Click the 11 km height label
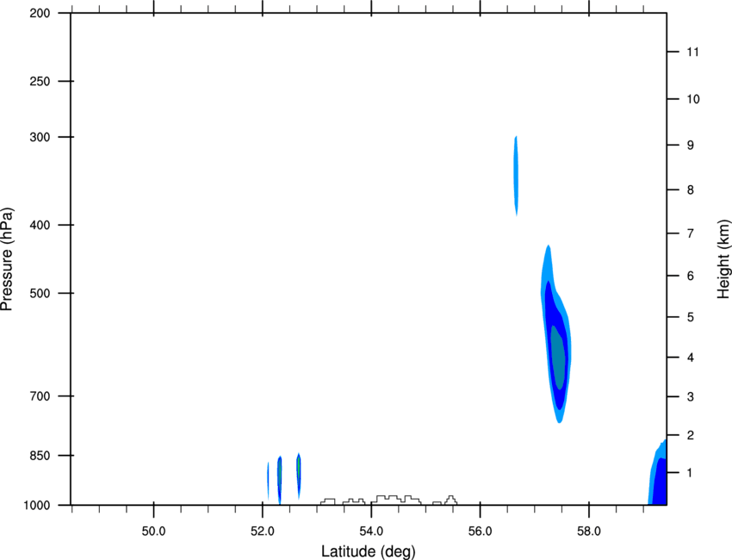The image size is (732, 560). pyautogui.click(x=692, y=52)
